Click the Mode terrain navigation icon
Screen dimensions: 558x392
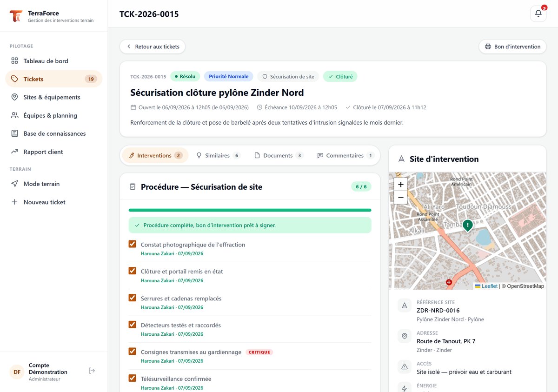coord(14,184)
